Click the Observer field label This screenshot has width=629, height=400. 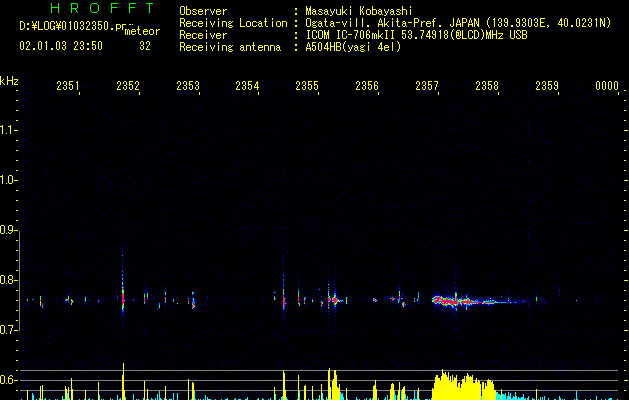point(203,11)
